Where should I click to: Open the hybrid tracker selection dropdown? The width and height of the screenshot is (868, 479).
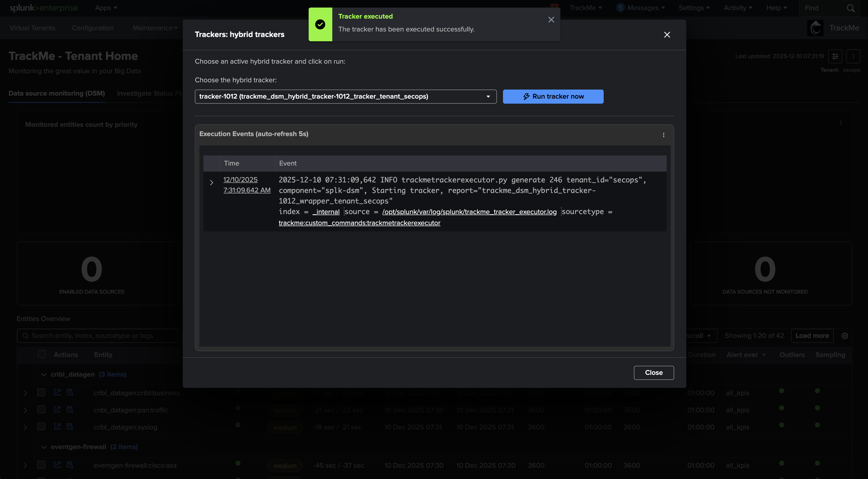click(345, 97)
